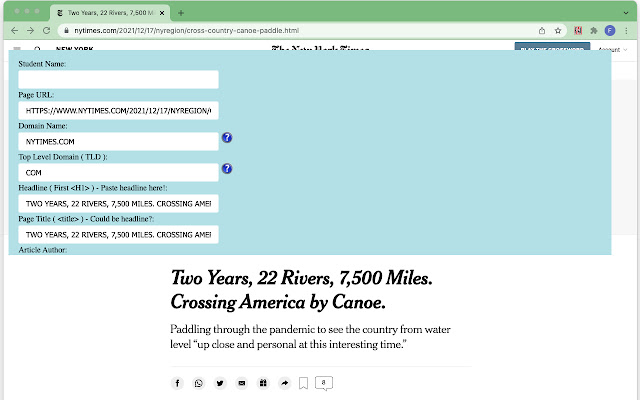This screenshot has height=400, width=640.
Task: Open the Account dropdown on NYTimes header
Action: pyautogui.click(x=613, y=49)
